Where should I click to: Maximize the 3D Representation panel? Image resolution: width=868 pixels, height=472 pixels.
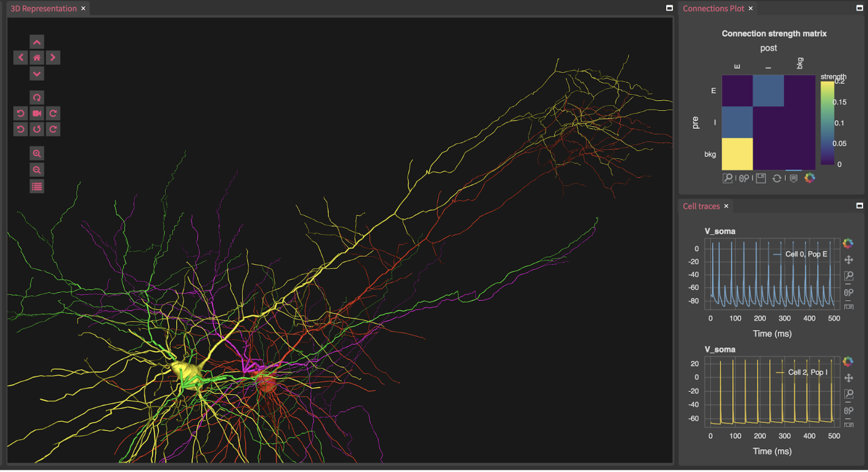pyautogui.click(x=669, y=8)
